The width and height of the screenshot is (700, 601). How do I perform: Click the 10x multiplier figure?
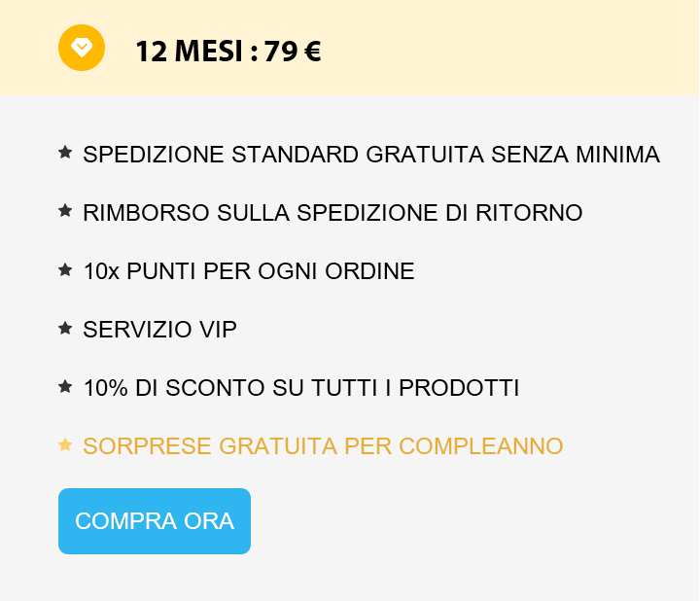coord(101,271)
